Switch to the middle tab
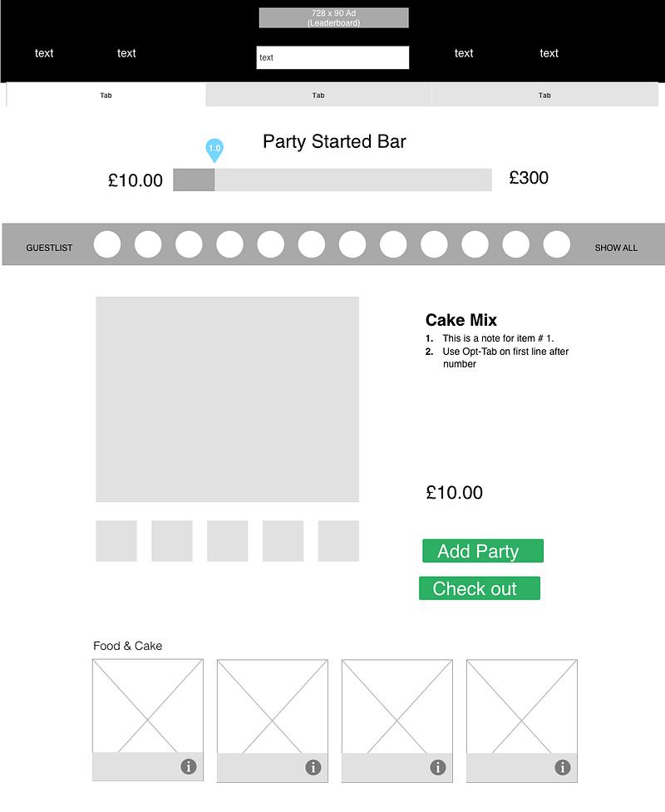Viewport: 665px width, 812px height. coord(318,96)
